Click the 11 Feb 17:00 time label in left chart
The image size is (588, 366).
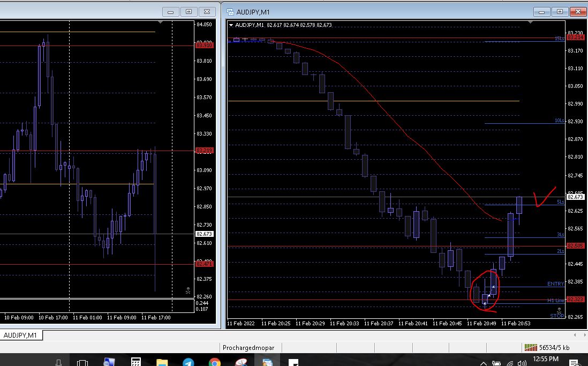click(x=156, y=318)
